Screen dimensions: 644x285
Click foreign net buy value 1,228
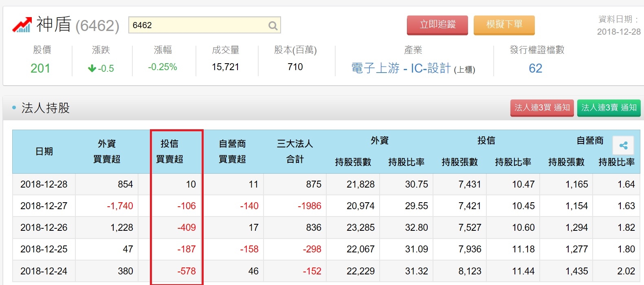(122, 228)
